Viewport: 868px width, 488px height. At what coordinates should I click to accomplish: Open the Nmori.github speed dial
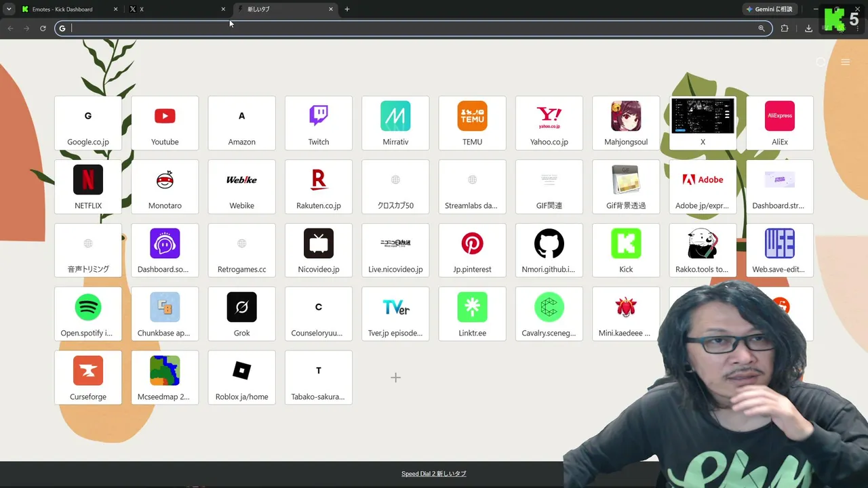[x=549, y=250]
